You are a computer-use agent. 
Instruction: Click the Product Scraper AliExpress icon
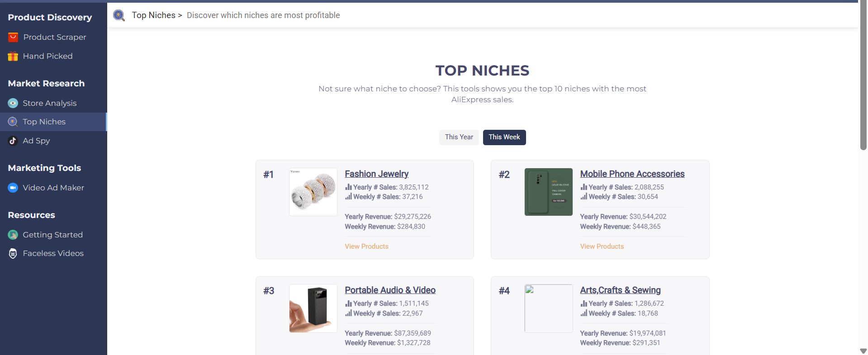[13, 37]
